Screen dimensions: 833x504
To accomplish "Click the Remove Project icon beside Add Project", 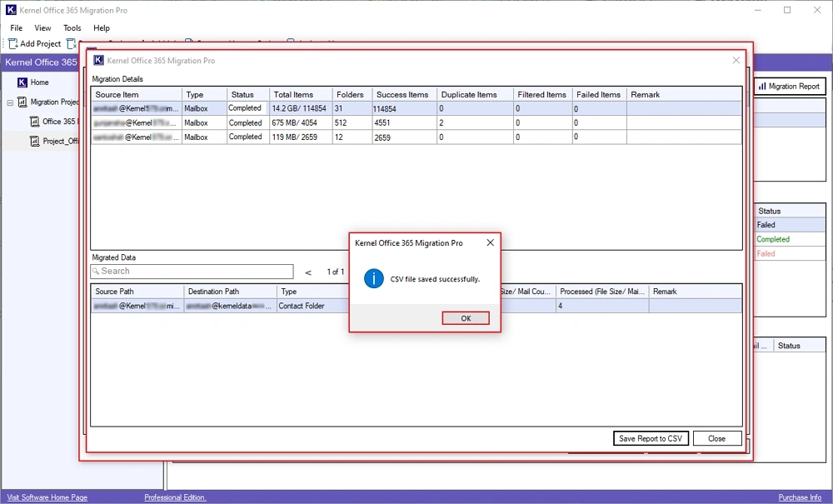I will point(70,43).
